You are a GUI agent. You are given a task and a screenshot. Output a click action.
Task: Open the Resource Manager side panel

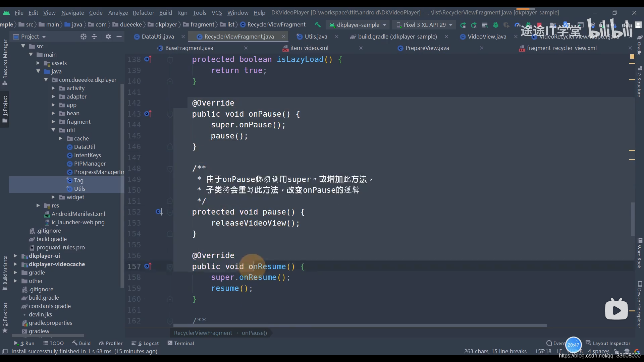tap(5, 62)
